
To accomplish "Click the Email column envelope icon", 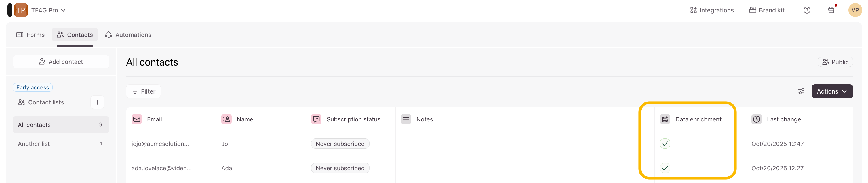I will (x=137, y=119).
